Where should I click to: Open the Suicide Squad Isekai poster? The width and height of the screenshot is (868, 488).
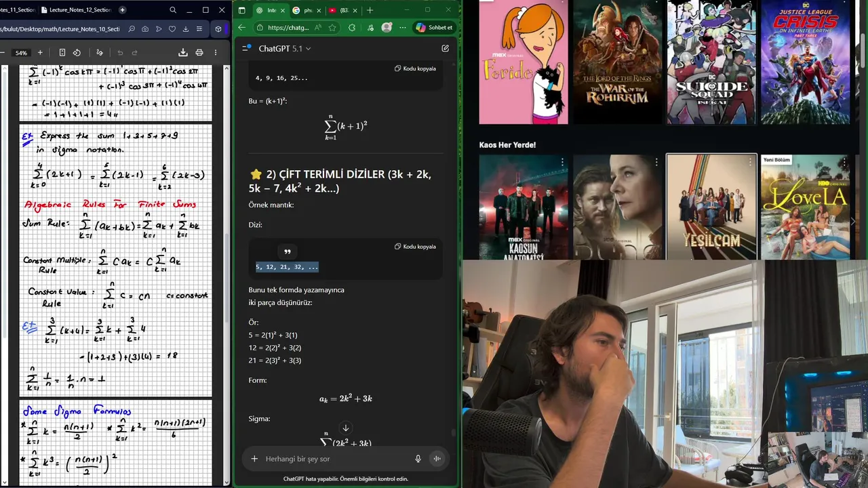(x=711, y=62)
